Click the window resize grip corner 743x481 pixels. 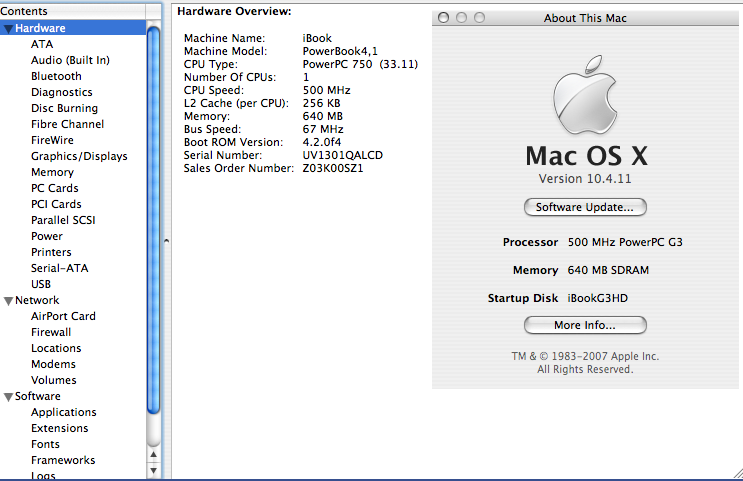[738, 473]
